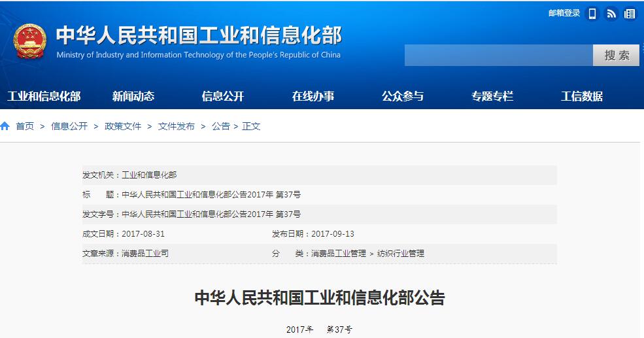
Task: Open the 工业和信息化部 navigation menu
Action: tap(44, 96)
